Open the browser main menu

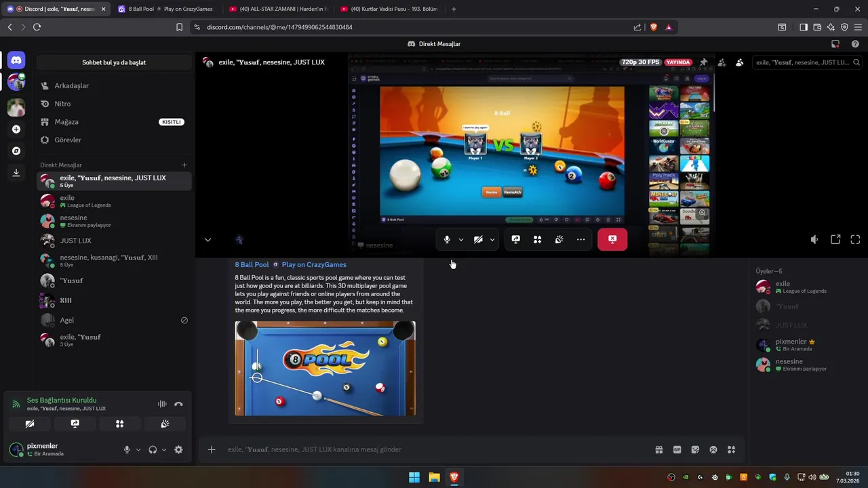(859, 27)
